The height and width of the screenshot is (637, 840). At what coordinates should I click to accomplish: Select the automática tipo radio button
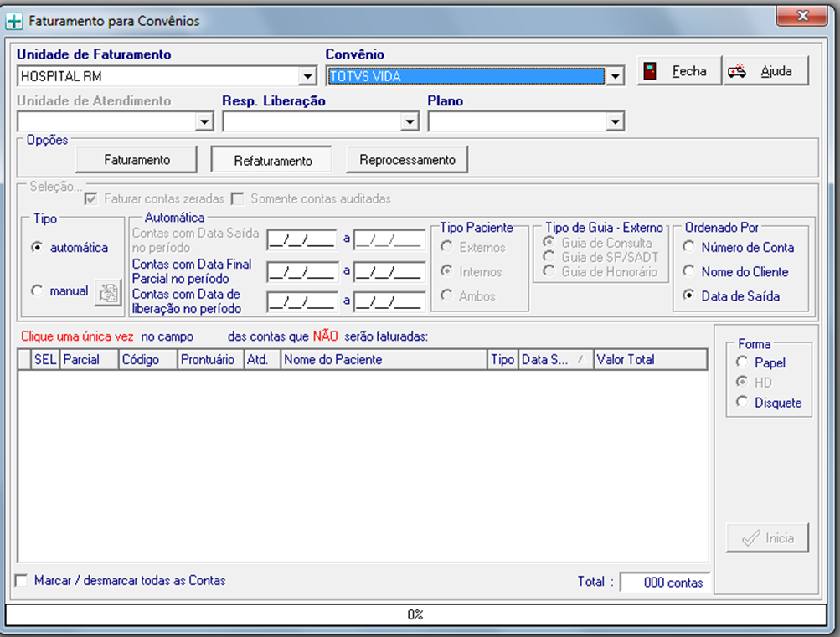coord(36,247)
